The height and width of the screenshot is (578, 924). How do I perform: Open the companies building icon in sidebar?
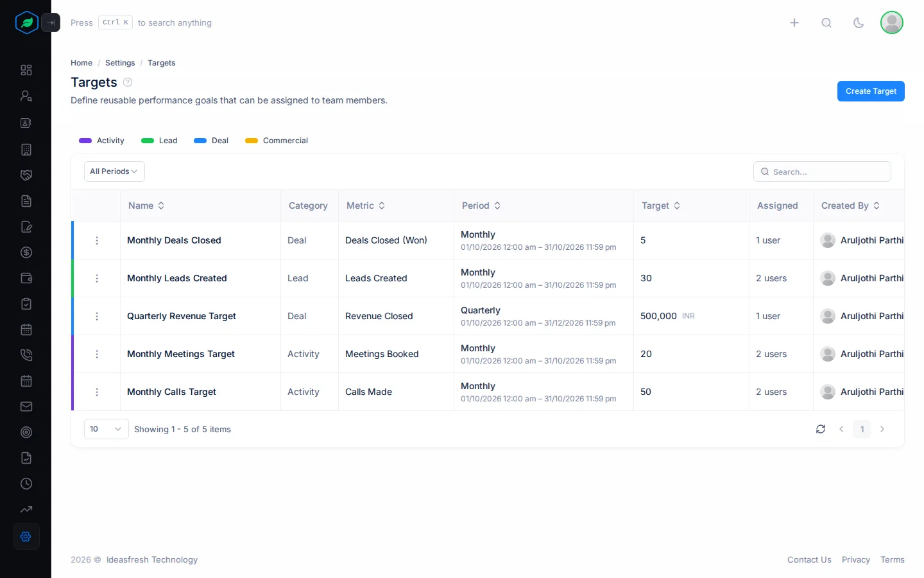point(26,150)
